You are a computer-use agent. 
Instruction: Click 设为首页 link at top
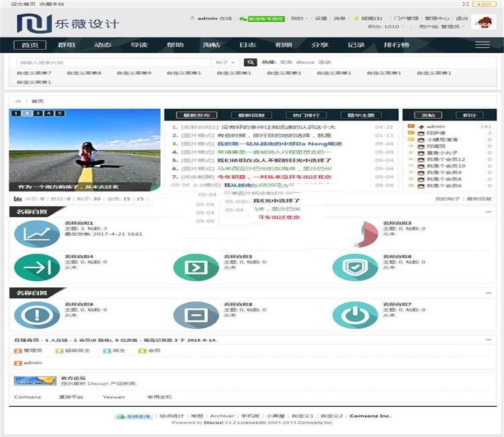point(23,4)
